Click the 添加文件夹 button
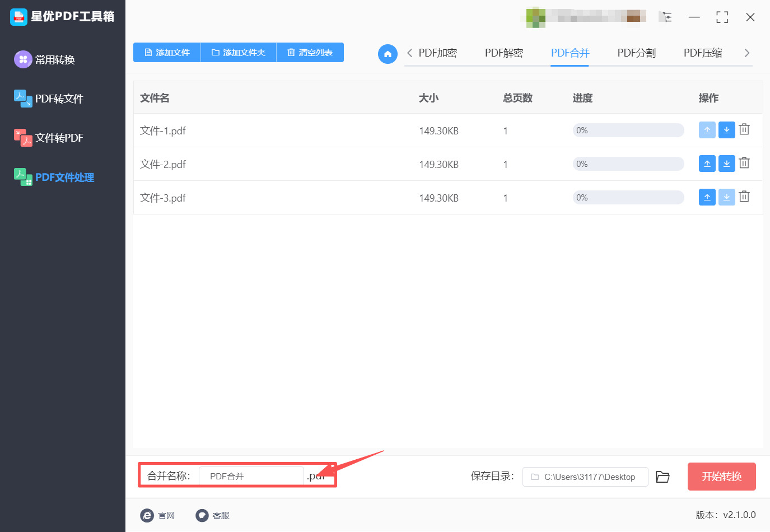The width and height of the screenshot is (770, 532). (x=239, y=53)
